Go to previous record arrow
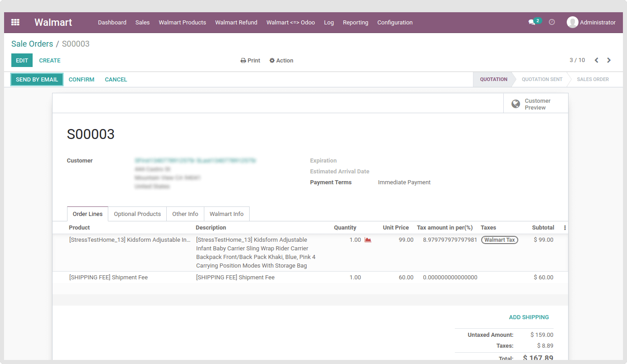627x364 pixels. (597, 60)
